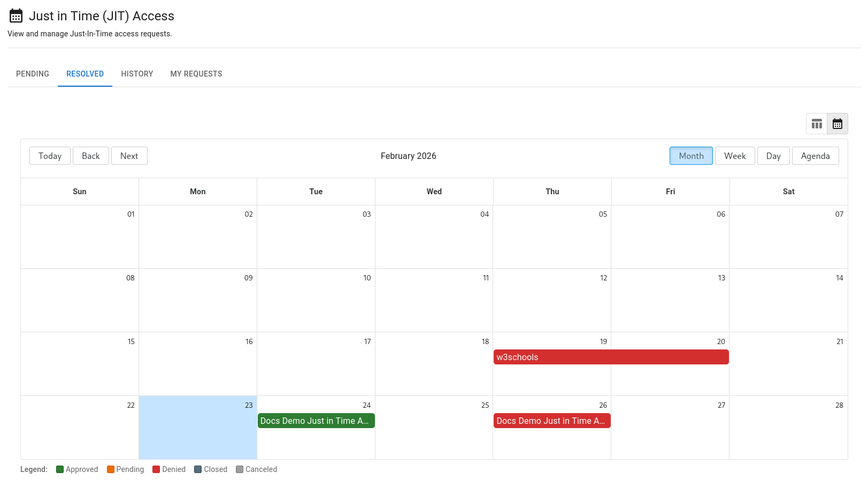Jump to Today in calendar
This screenshot has height=495, width=868.
50,156
